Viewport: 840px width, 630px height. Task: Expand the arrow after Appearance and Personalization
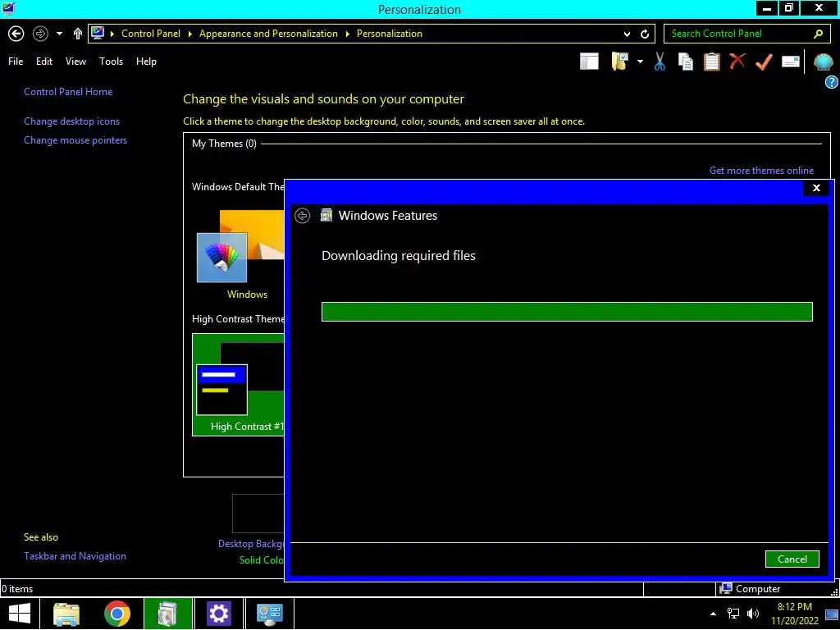click(347, 34)
